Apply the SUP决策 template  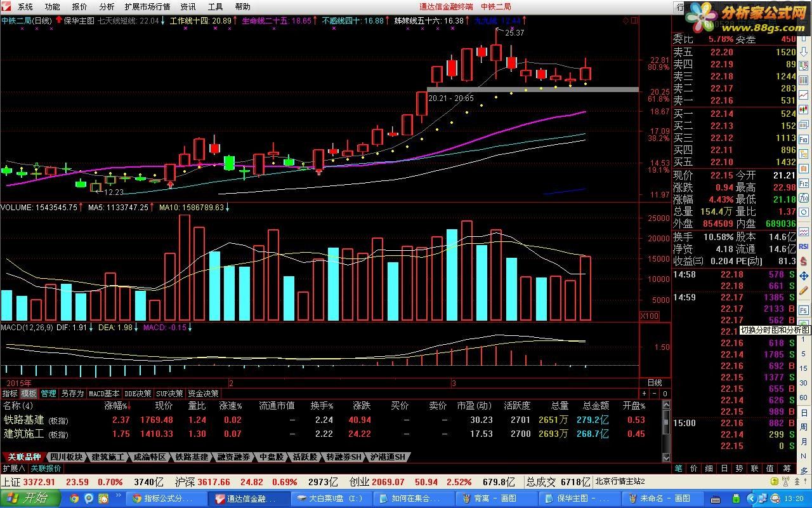[169, 394]
